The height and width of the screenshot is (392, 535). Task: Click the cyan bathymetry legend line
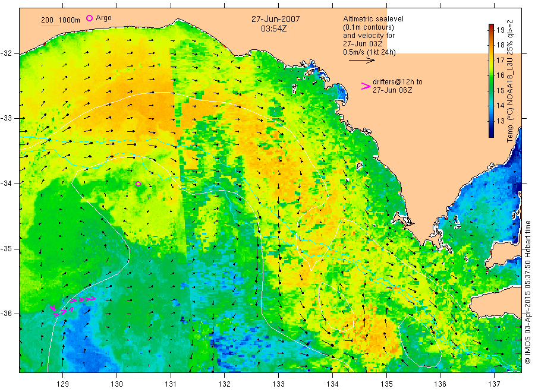[50, 26]
